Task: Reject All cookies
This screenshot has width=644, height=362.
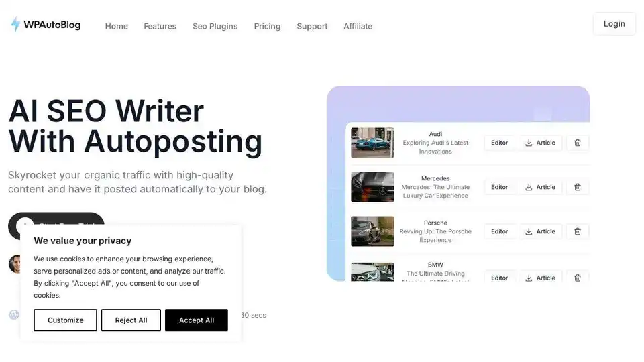Action: [x=131, y=320]
